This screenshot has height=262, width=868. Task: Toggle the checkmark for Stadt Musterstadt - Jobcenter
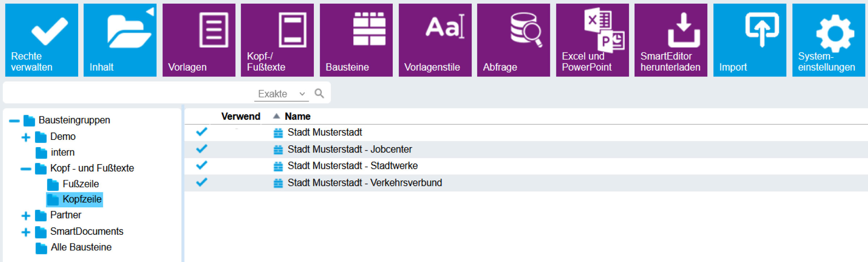202,149
